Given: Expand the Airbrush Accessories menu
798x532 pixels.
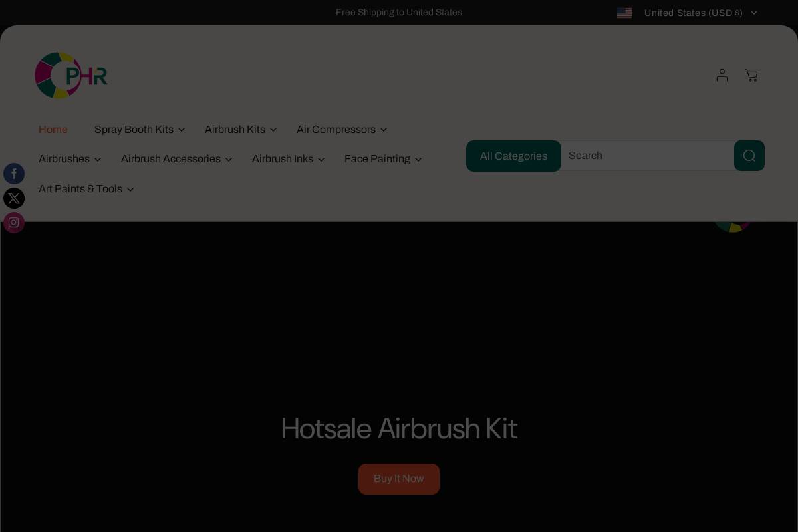Looking at the screenshot, I should 171,159.
